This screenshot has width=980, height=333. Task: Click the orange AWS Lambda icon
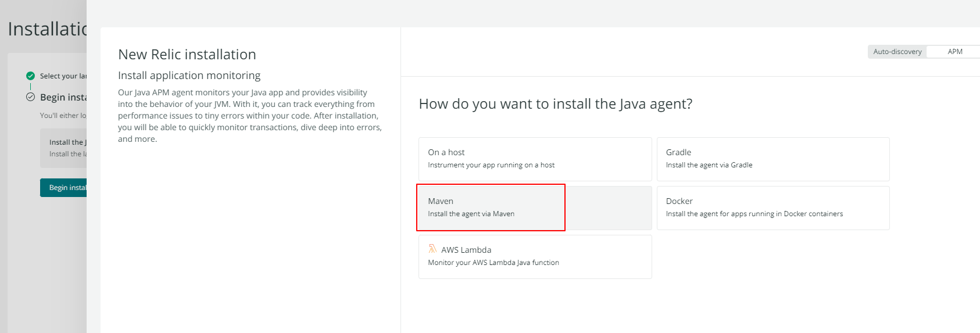(432, 249)
